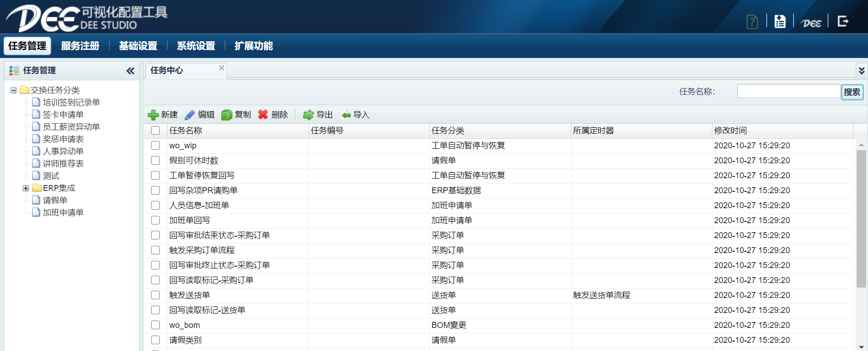The height and width of the screenshot is (351, 868).
Task: Focus the 任务名称 search input field
Action: (x=788, y=91)
